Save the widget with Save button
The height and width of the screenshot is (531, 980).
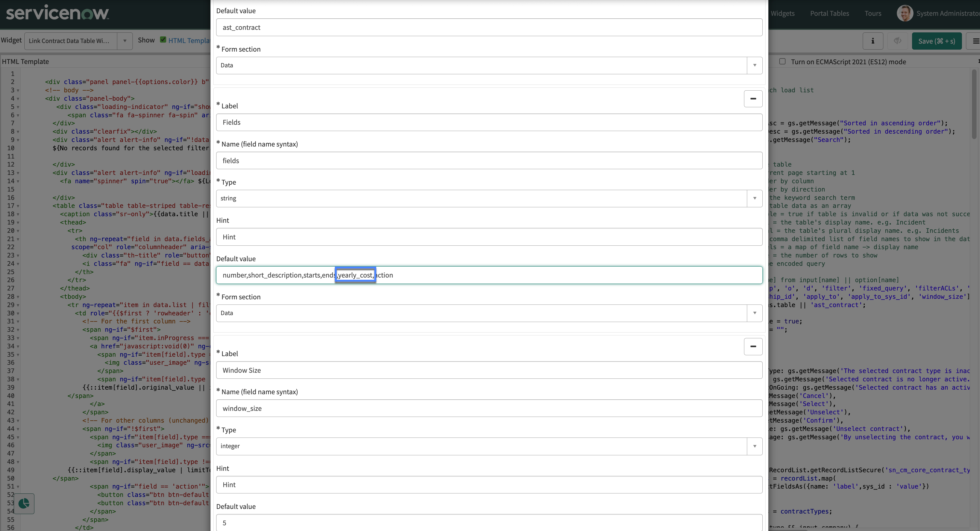pyautogui.click(x=937, y=41)
